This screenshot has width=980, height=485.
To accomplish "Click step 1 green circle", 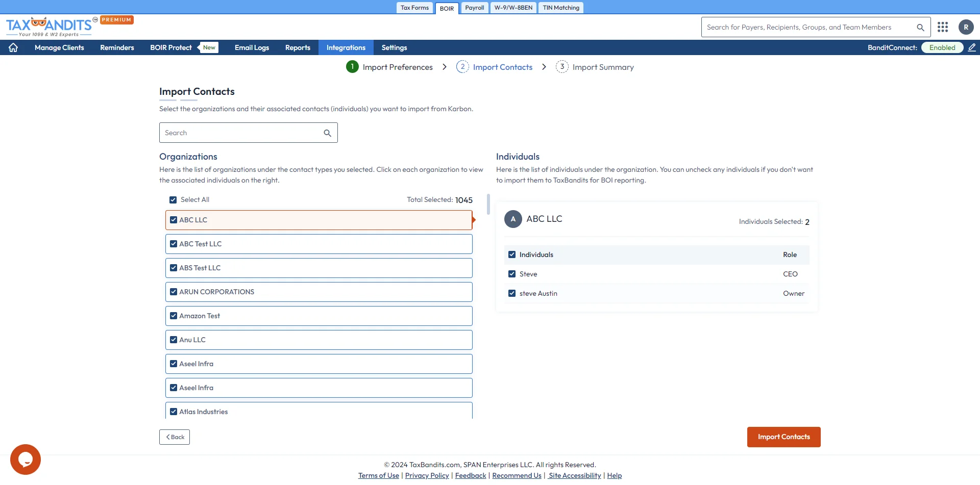I will pos(352,67).
